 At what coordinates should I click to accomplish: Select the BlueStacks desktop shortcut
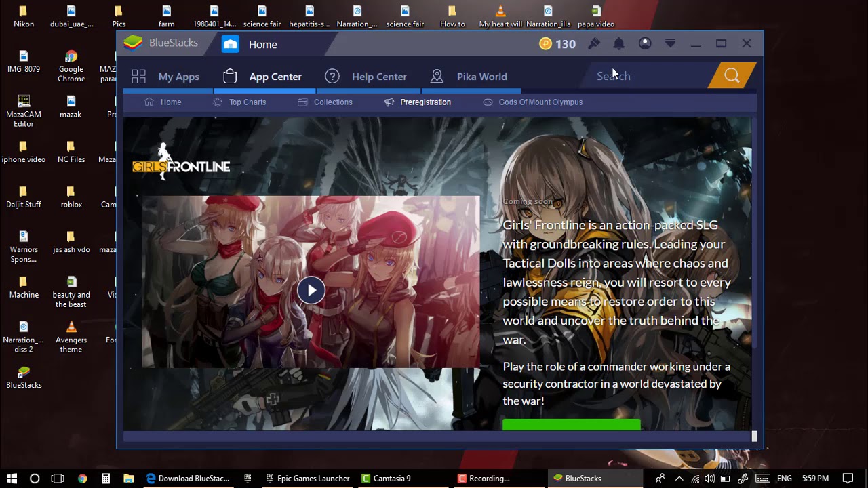click(24, 378)
